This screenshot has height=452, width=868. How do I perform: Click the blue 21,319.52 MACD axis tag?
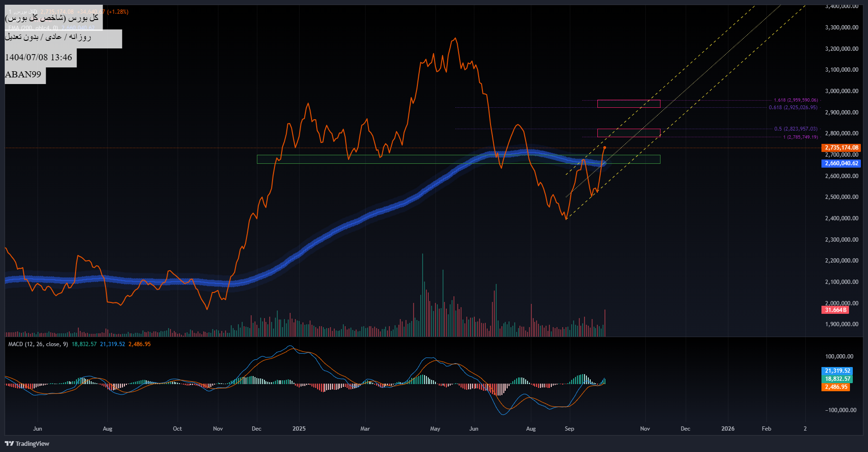(837, 371)
